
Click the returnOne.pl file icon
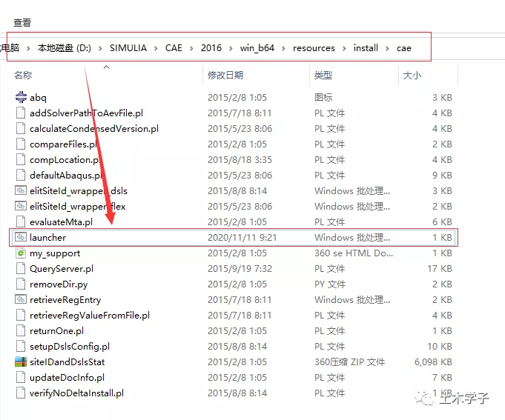(x=21, y=330)
